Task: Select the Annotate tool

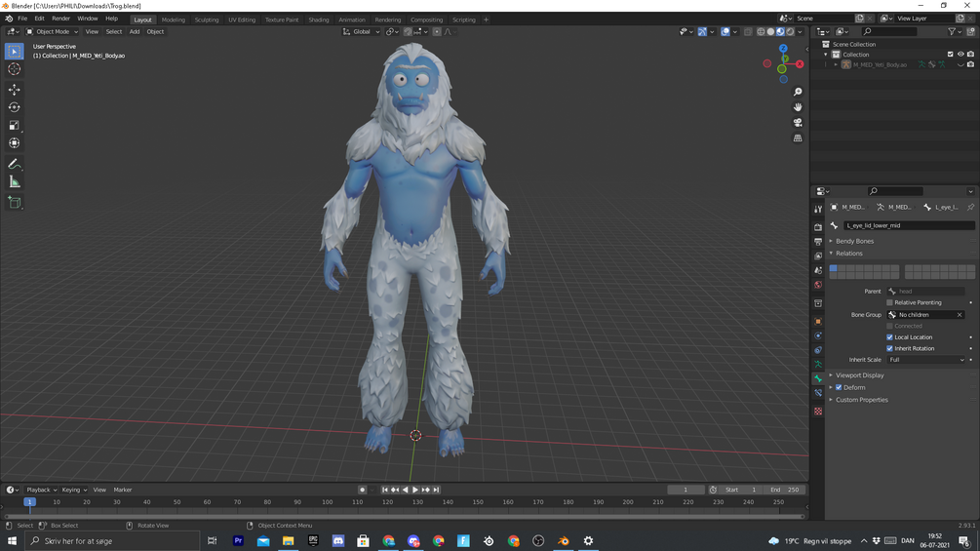Action: (15, 164)
